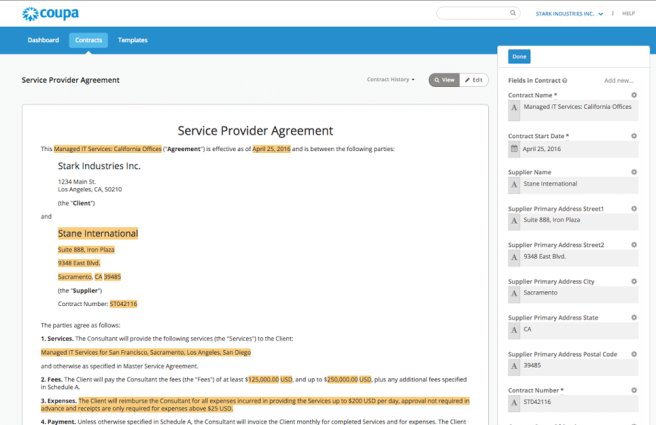Viewport: 656px width, 425px height.
Task: Click highlighted Stane International heading
Action: pyautogui.click(x=98, y=233)
